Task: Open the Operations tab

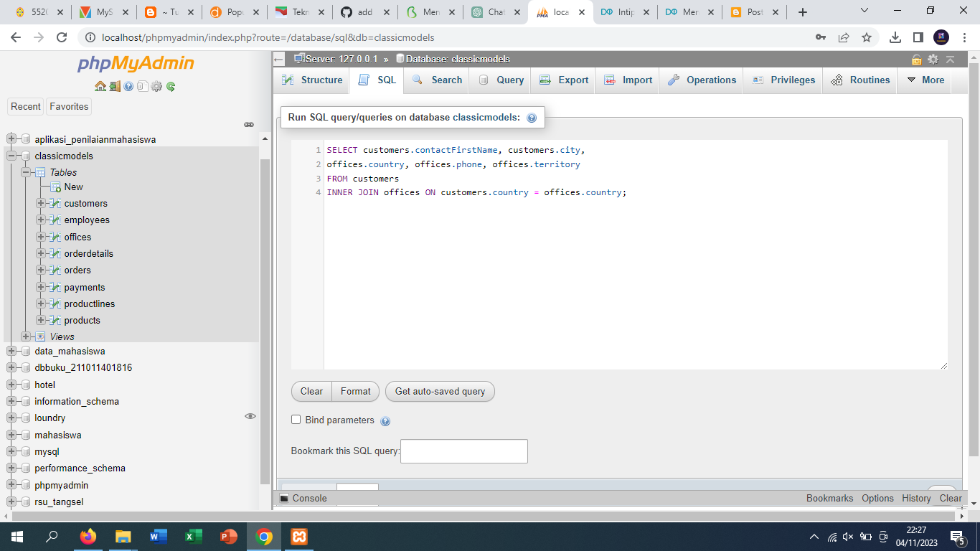Action: (702, 80)
